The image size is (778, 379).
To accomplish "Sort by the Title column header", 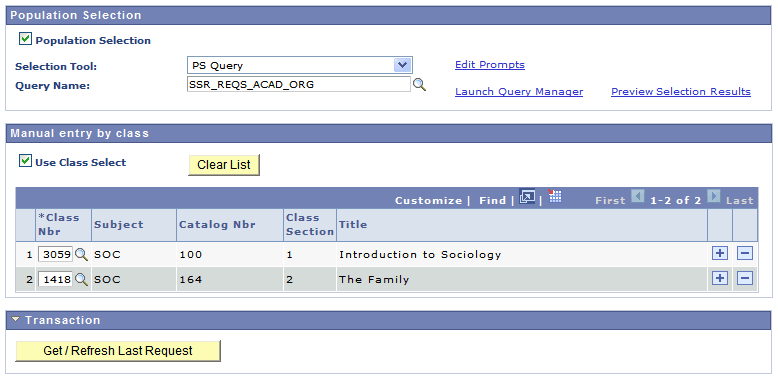I will (x=353, y=224).
